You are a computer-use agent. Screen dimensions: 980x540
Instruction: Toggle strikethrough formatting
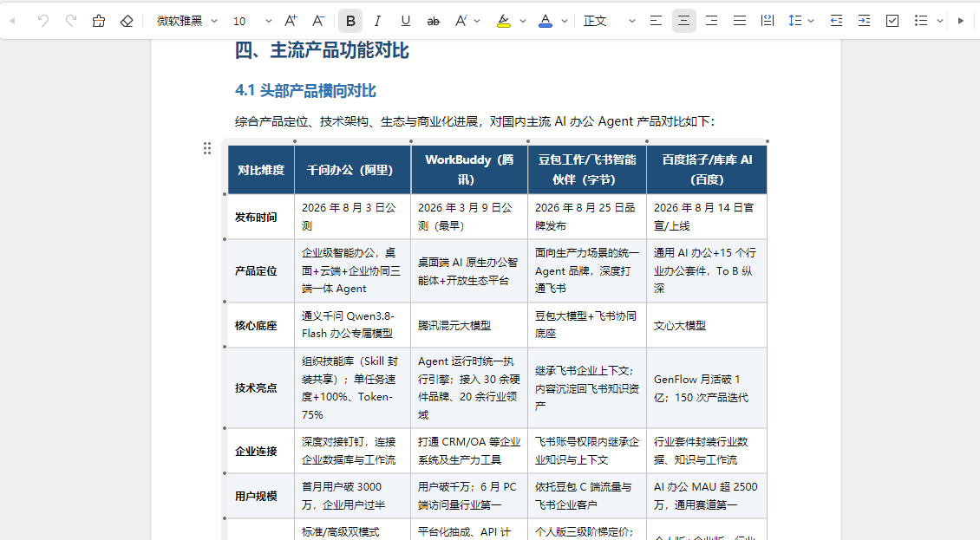pyautogui.click(x=433, y=21)
